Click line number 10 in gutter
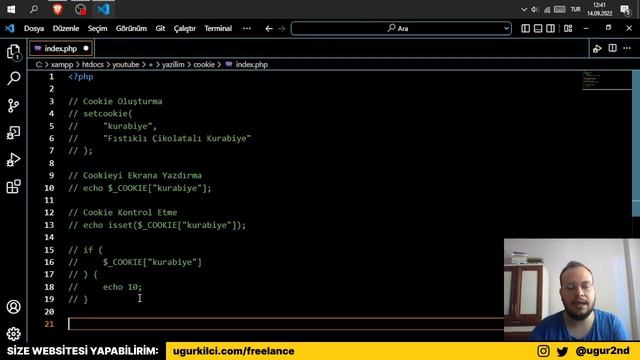Image resolution: width=640 pixels, height=360 pixels. click(49, 188)
